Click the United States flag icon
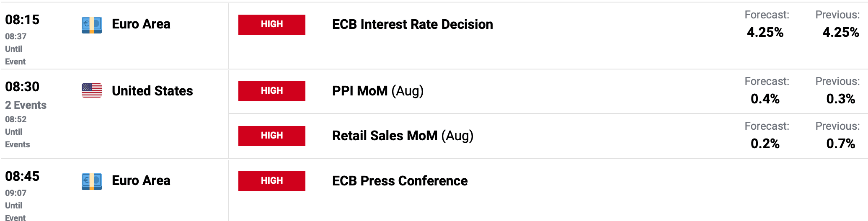 tap(91, 90)
